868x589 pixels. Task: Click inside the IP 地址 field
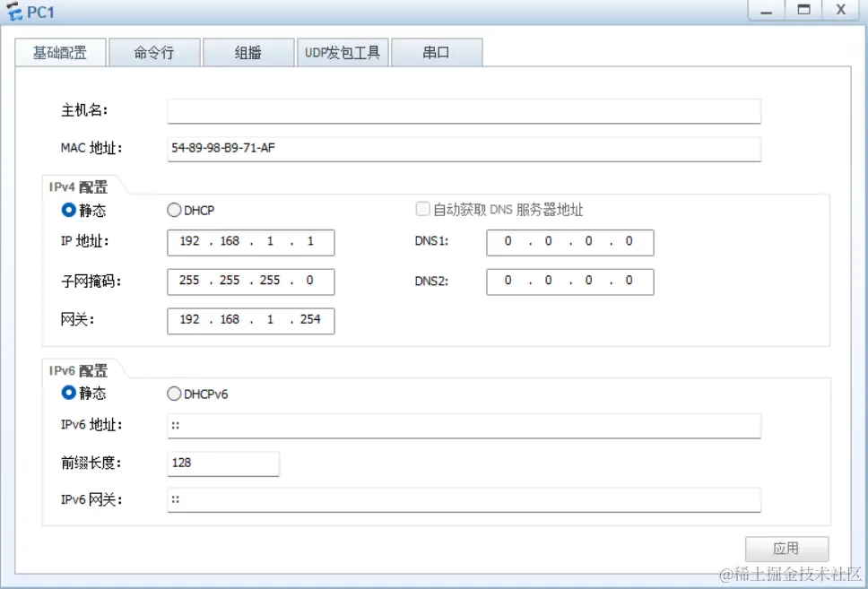click(x=250, y=242)
